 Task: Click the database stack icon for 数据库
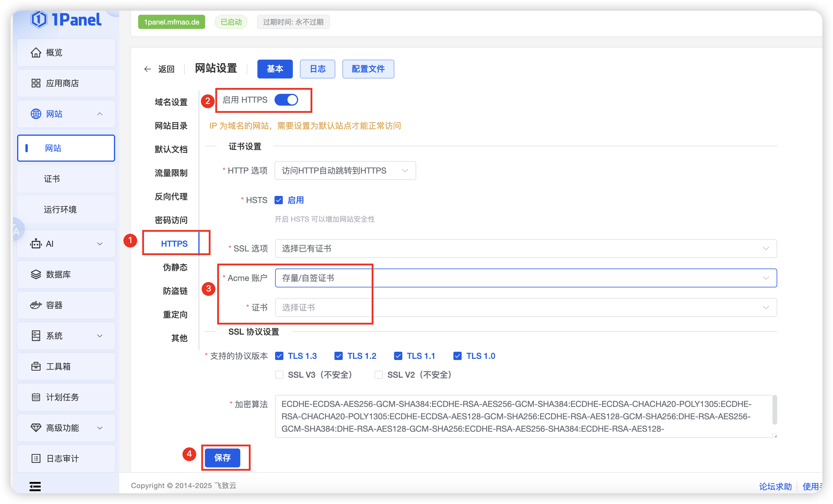point(36,274)
